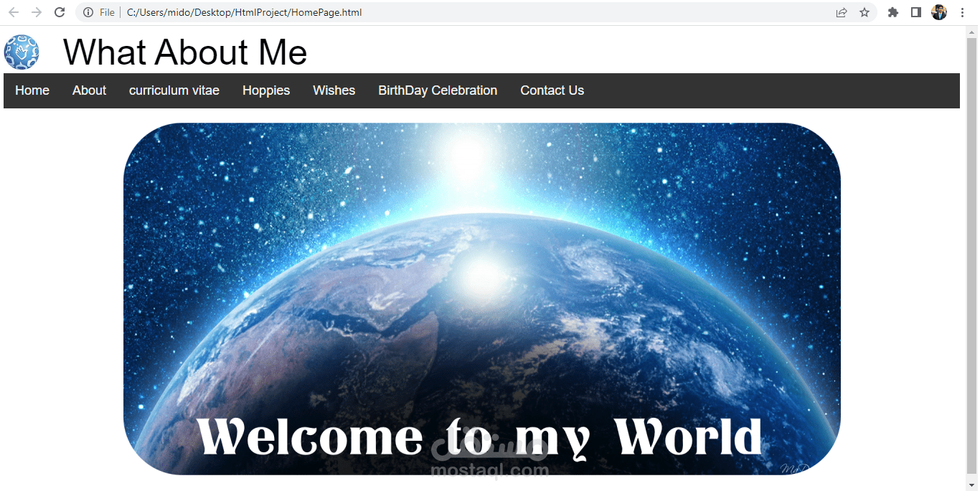Click the back navigation arrow
Viewport: 980px width, 491px height.
point(14,12)
